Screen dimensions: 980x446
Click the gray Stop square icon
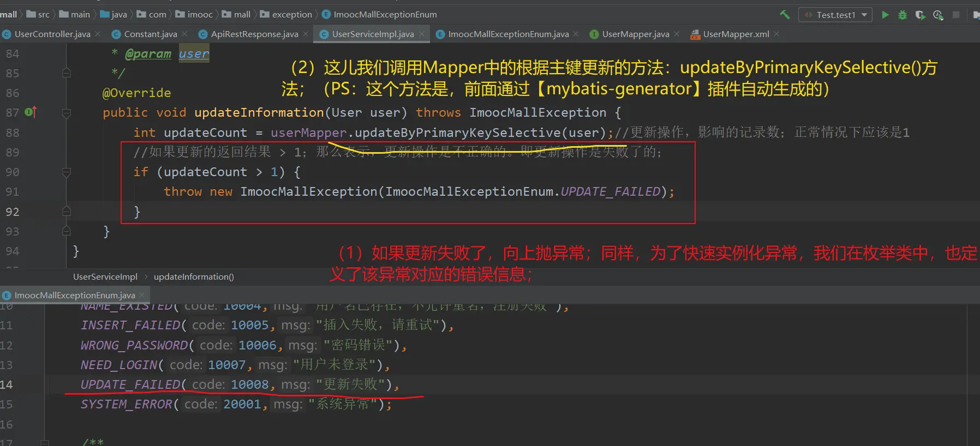pos(956,15)
